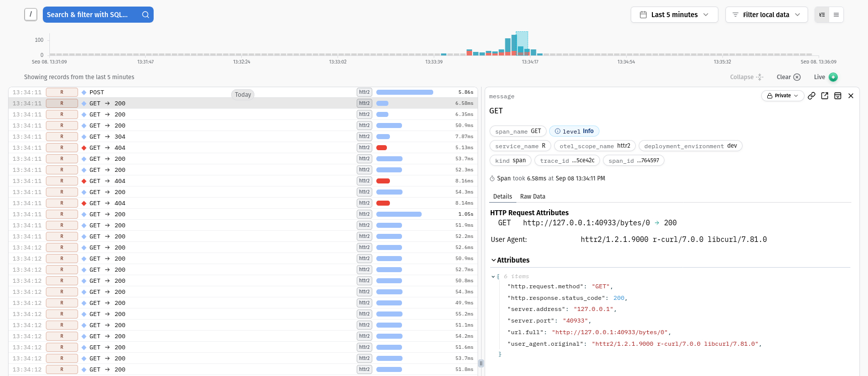Click the Clear records button
The width and height of the screenshot is (868, 376).
(x=788, y=77)
